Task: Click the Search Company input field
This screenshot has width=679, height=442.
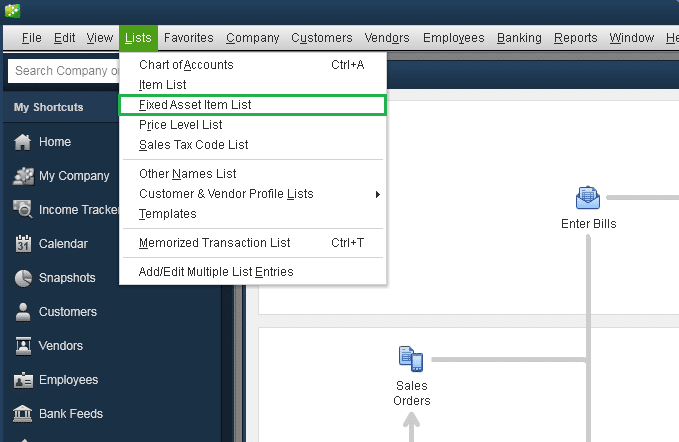Action: coord(64,71)
